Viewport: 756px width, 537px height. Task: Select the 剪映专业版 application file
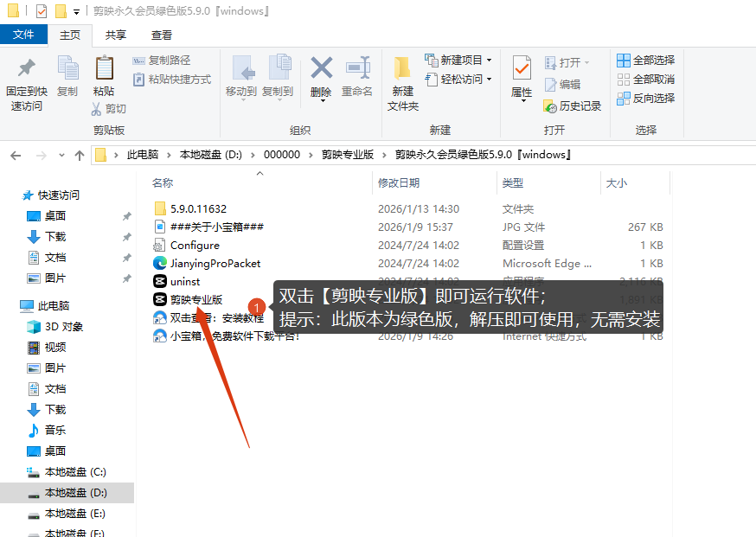(195, 299)
